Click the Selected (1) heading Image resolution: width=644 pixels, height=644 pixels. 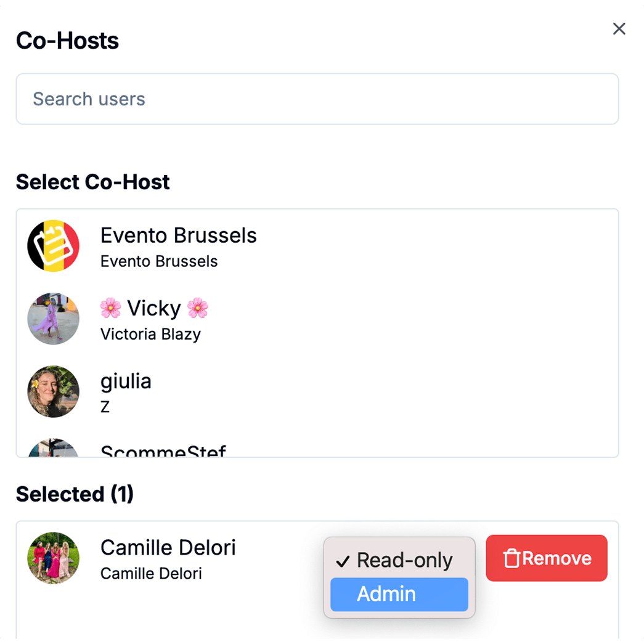[75, 494]
